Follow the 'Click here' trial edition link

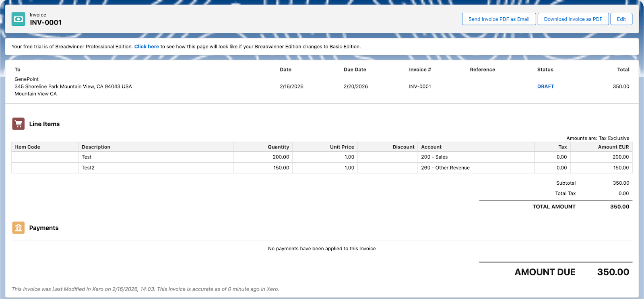coord(147,47)
